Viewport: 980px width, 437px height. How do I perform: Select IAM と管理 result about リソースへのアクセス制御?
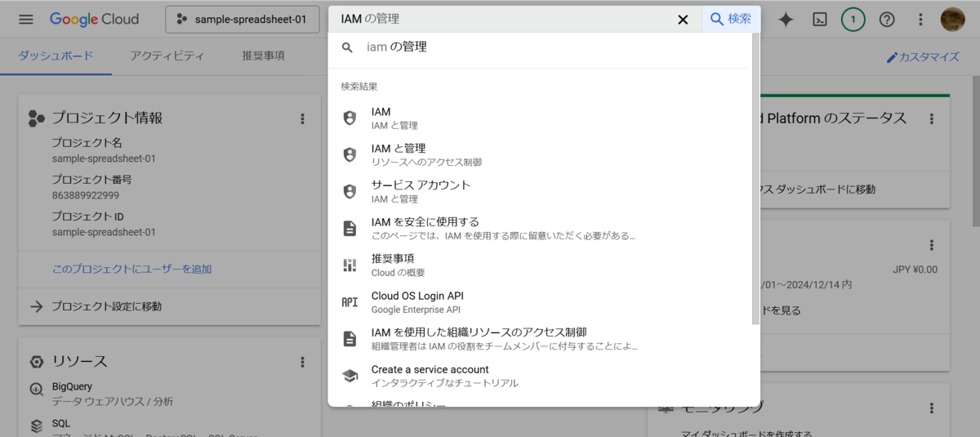coord(539,155)
